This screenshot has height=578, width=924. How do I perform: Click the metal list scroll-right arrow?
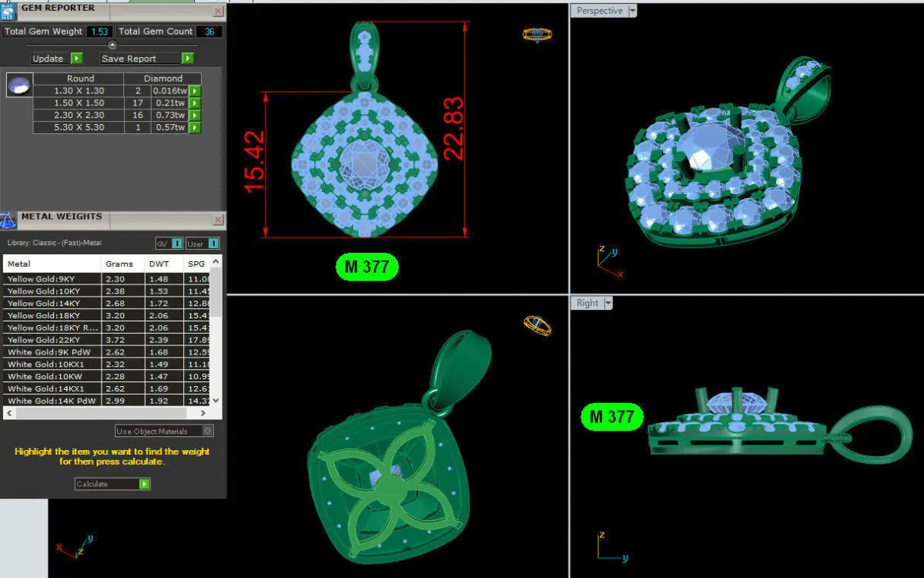205,413
